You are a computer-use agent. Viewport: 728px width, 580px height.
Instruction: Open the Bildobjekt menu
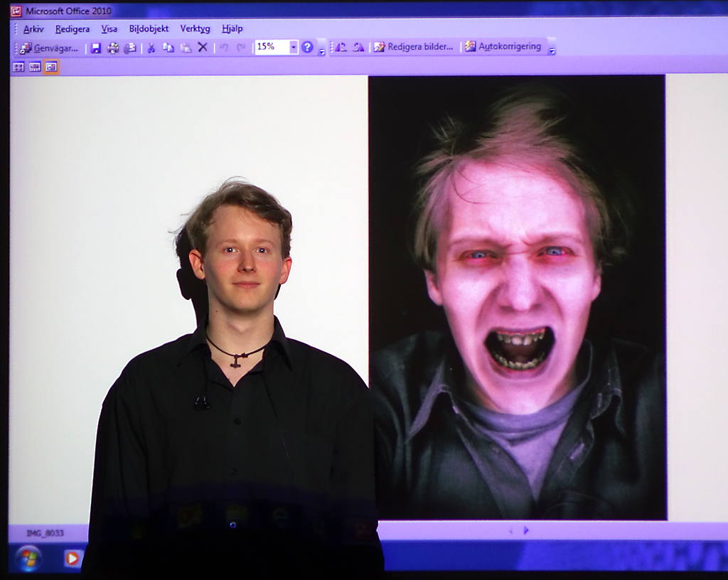[149, 28]
